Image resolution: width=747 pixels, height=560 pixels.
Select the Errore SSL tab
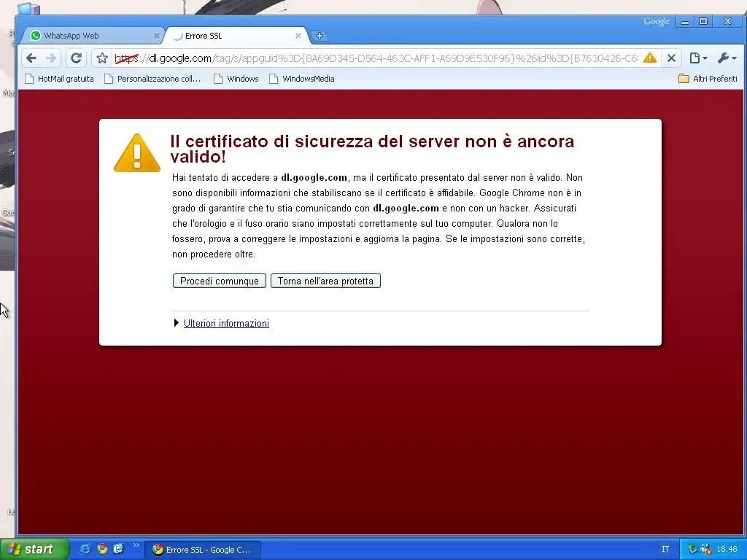pyautogui.click(x=237, y=36)
